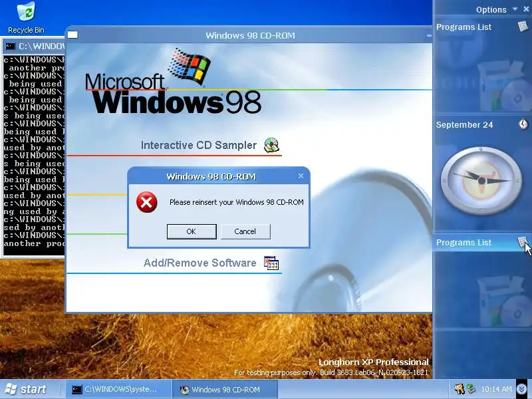Select the Windows 98 CD-ROM taskbar button
This screenshot has width=532, height=399.
pyautogui.click(x=225, y=390)
